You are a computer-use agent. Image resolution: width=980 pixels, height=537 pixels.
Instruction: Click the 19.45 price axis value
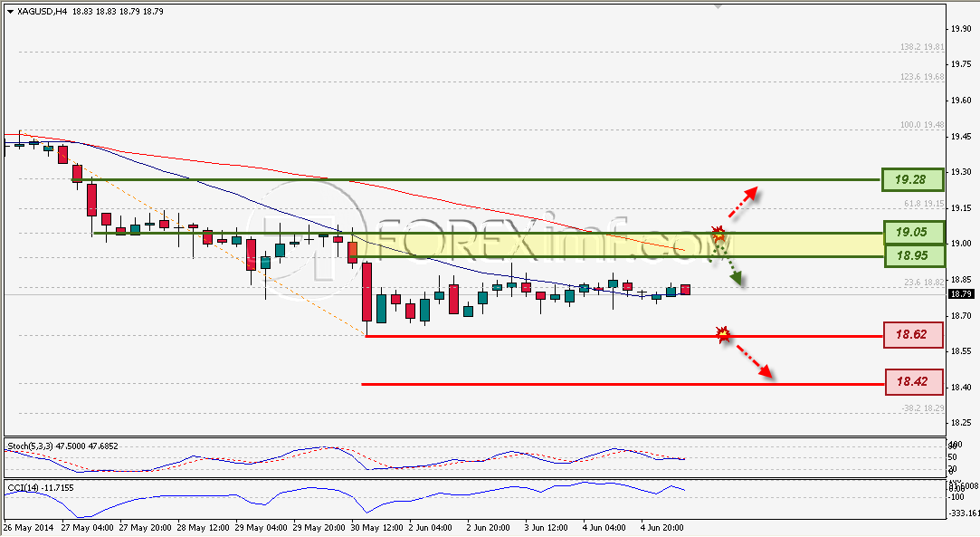tap(961, 137)
